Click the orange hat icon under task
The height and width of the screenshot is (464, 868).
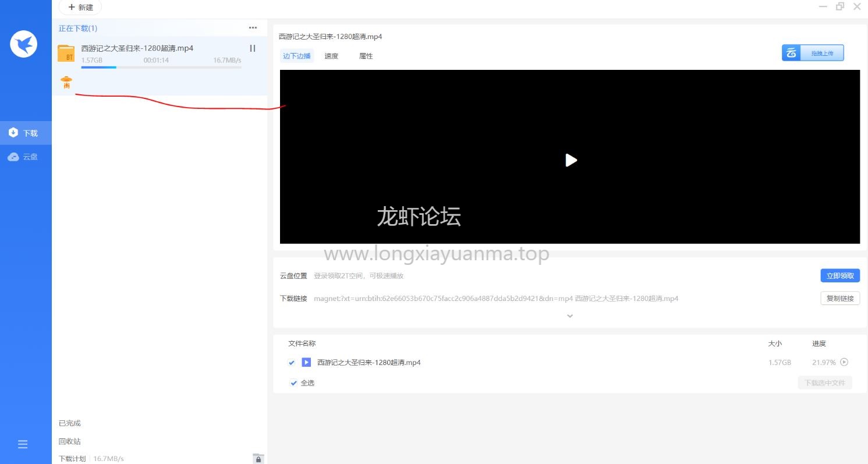click(66, 83)
